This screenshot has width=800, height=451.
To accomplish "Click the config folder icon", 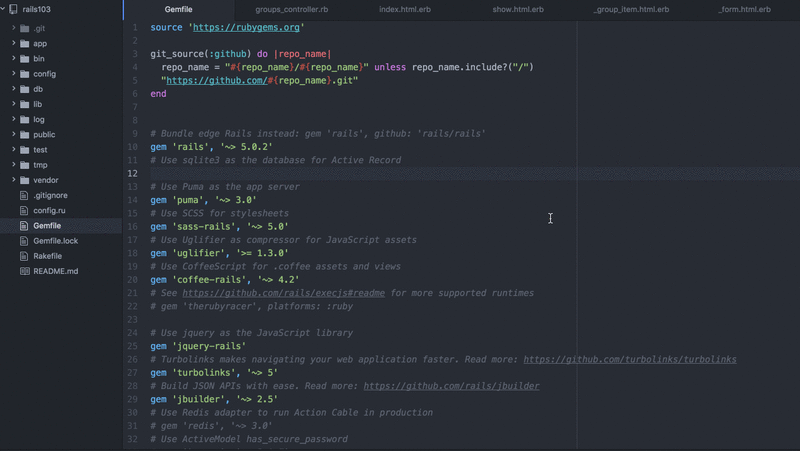I will (24, 74).
